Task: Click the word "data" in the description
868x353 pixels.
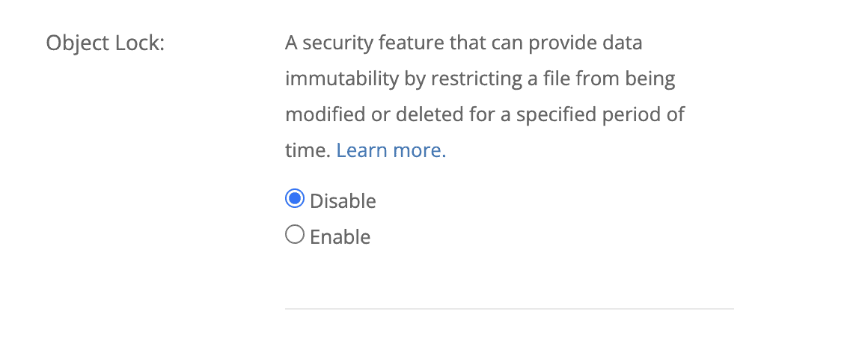Action: click(x=620, y=43)
